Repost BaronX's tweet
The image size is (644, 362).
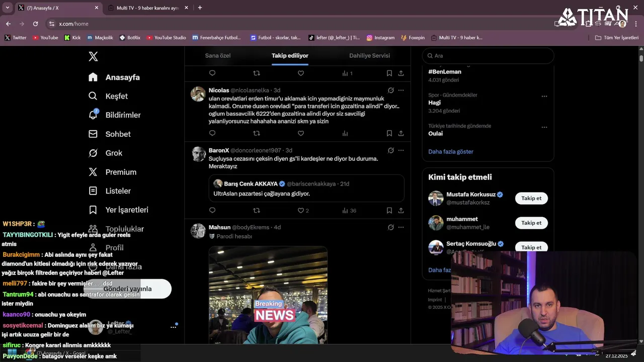257,210
